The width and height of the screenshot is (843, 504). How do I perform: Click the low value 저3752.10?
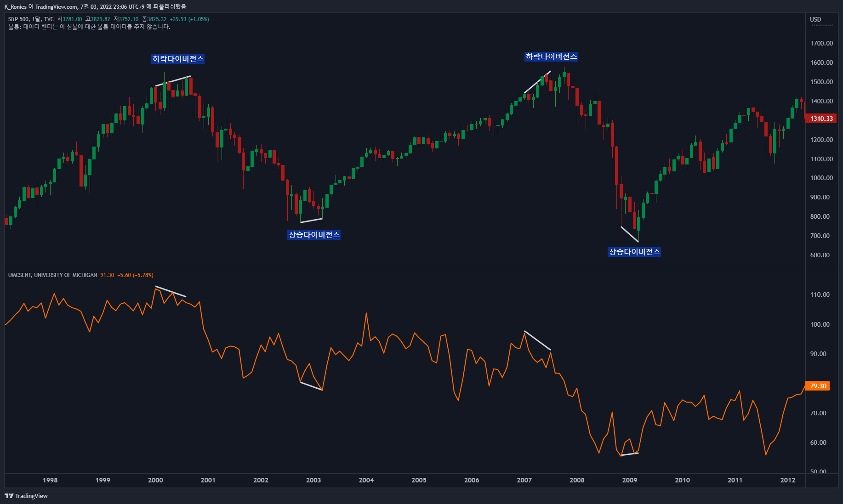tap(126, 19)
